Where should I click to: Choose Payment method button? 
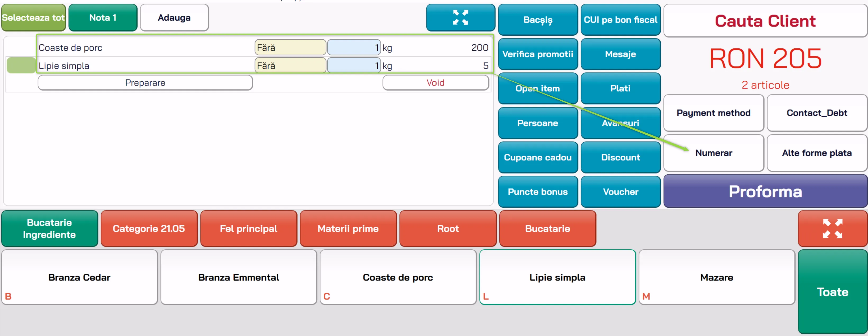pyautogui.click(x=714, y=113)
